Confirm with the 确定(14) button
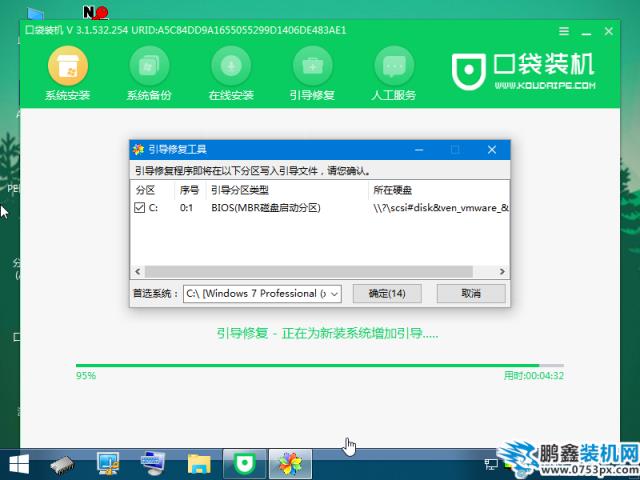640x480 pixels. pyautogui.click(x=387, y=293)
